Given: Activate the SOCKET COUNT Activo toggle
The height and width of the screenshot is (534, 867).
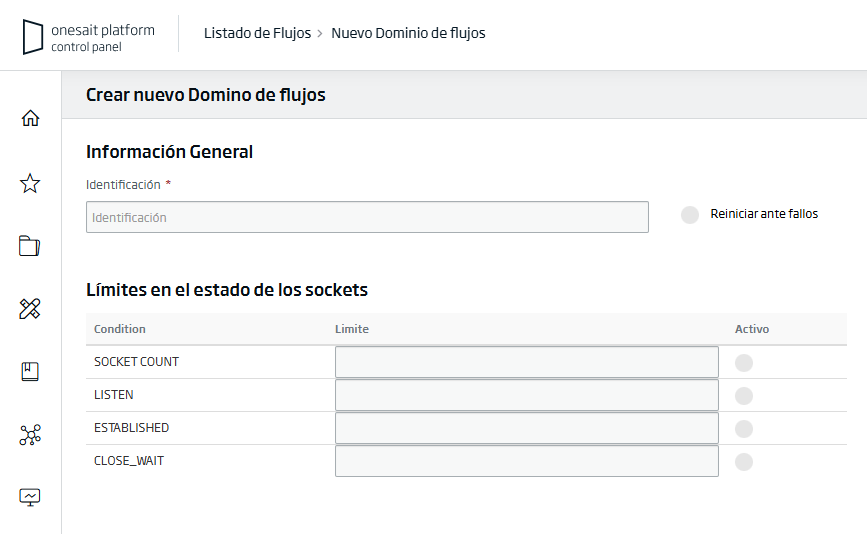Looking at the screenshot, I should (x=744, y=363).
